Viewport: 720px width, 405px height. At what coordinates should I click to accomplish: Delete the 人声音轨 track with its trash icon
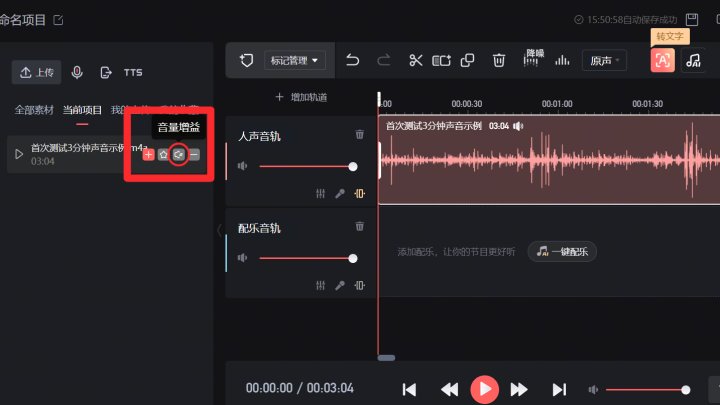point(360,135)
